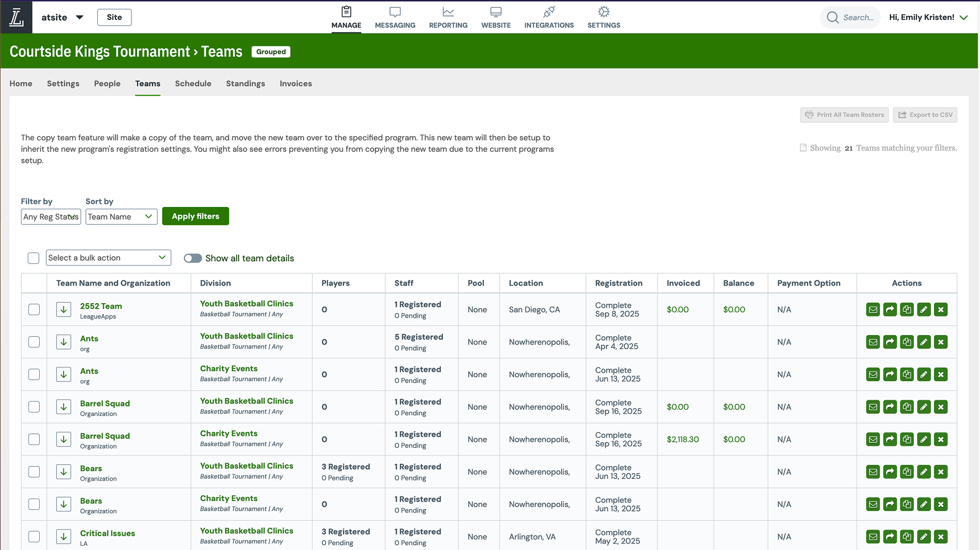Click the LeagueApps logo icon
980x550 pixels.
click(x=17, y=17)
